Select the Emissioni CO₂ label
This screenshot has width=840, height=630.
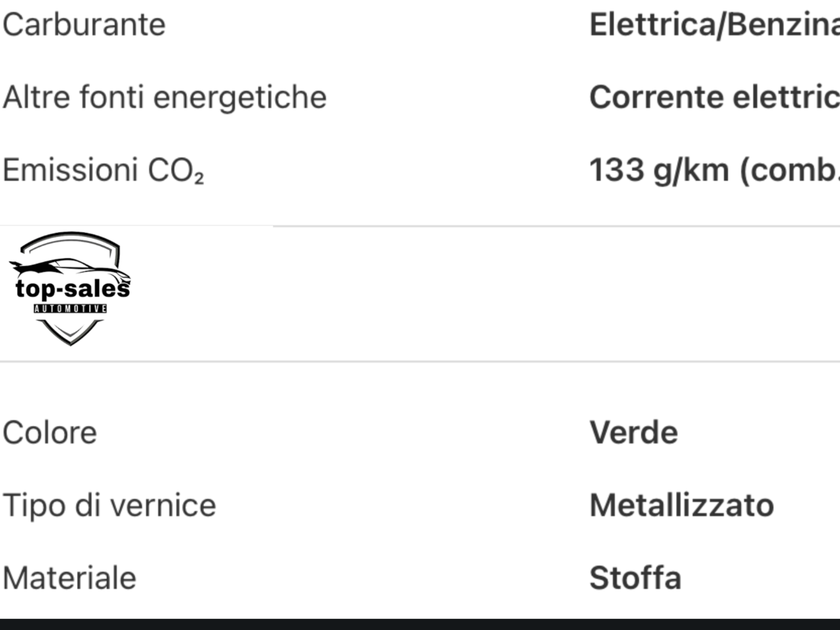[x=103, y=170]
